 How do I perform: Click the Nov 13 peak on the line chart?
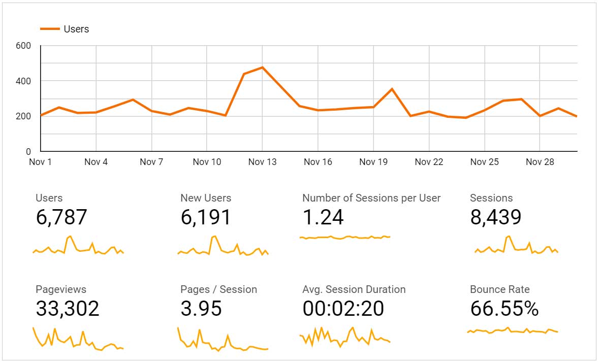262,68
